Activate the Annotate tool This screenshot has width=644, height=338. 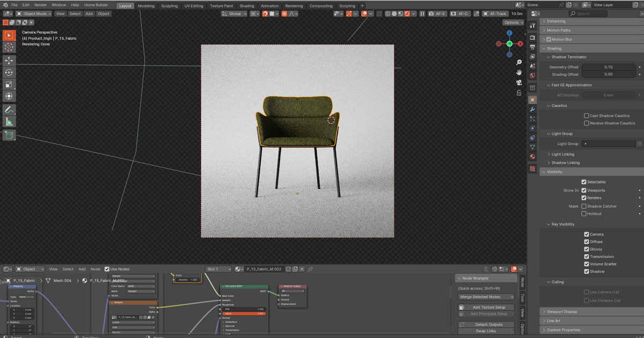coord(9,109)
